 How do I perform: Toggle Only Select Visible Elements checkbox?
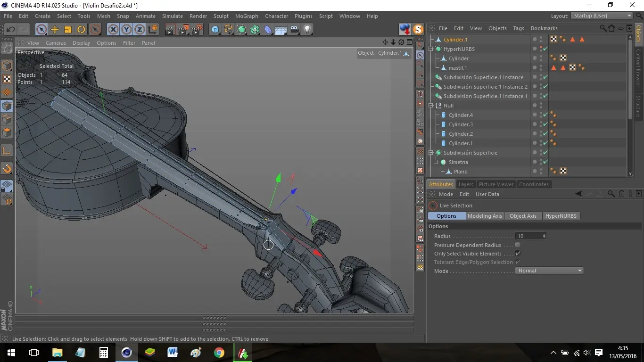click(x=518, y=254)
